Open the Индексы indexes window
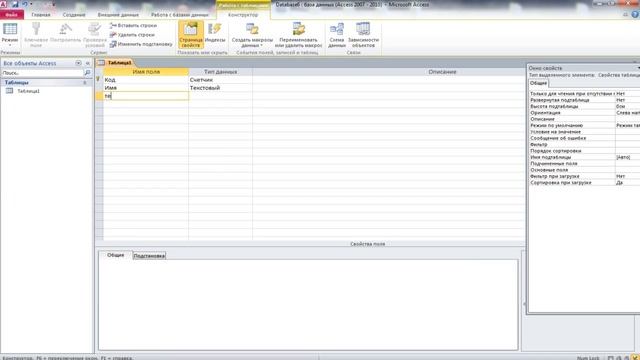 pyautogui.click(x=215, y=33)
